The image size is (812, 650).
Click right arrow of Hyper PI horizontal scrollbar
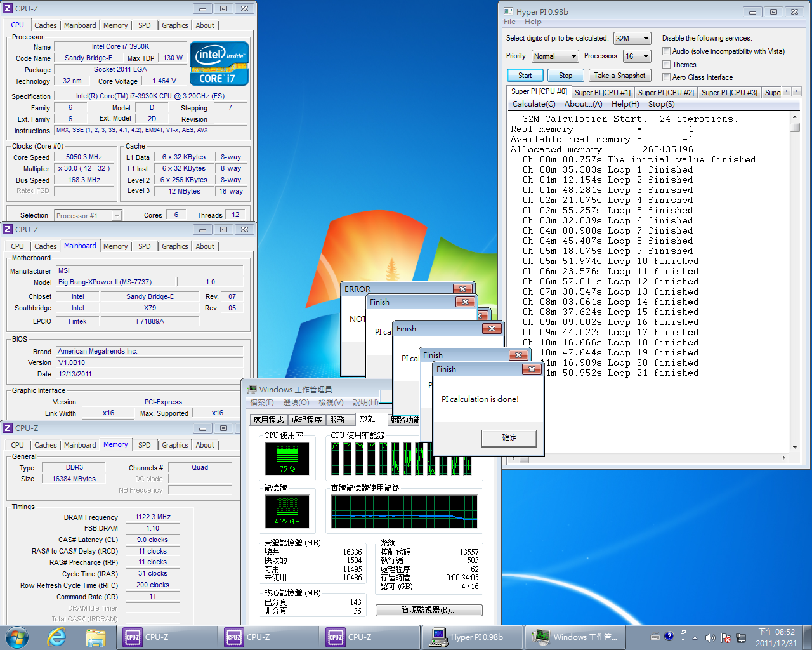pyautogui.click(x=784, y=458)
